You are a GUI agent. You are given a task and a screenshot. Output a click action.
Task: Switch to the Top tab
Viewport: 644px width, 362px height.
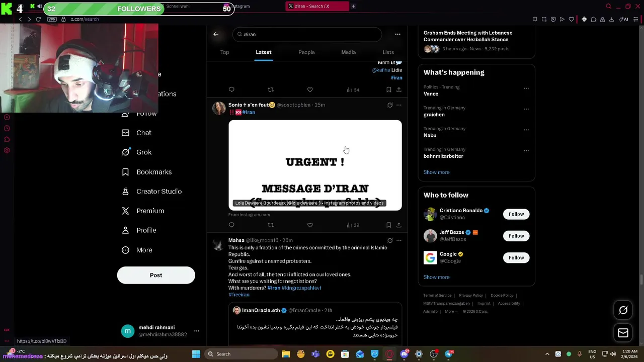coord(224,52)
